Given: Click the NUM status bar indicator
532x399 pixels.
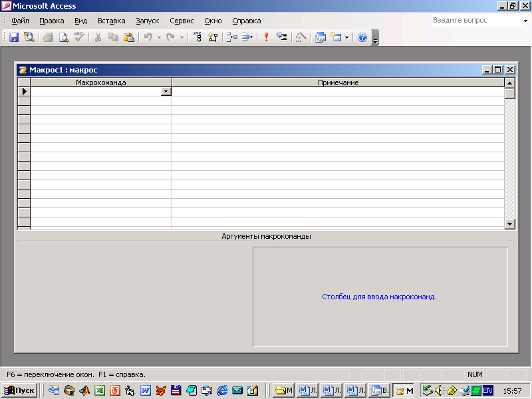Looking at the screenshot, I should pyautogui.click(x=475, y=374).
